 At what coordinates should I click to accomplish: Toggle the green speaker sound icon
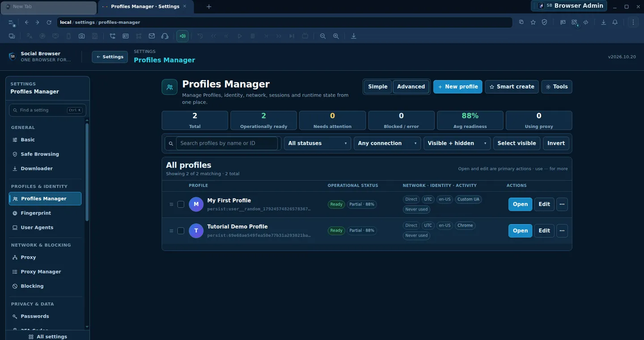182,36
